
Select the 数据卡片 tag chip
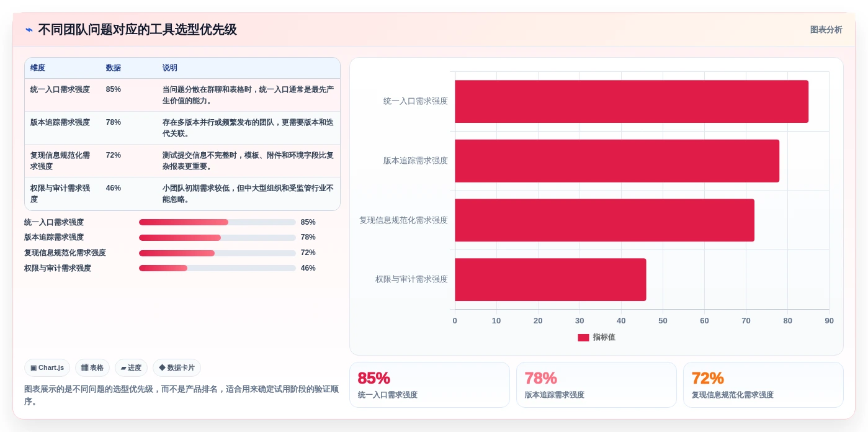(x=177, y=367)
